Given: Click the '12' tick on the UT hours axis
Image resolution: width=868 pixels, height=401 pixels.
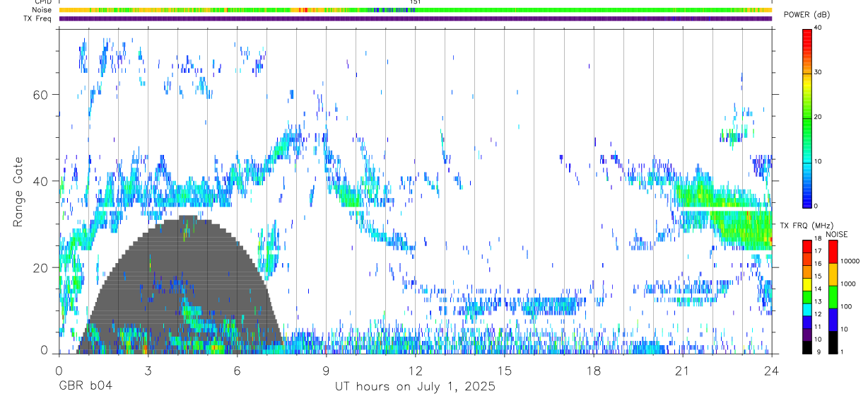Looking at the screenshot, I should pyautogui.click(x=415, y=370).
